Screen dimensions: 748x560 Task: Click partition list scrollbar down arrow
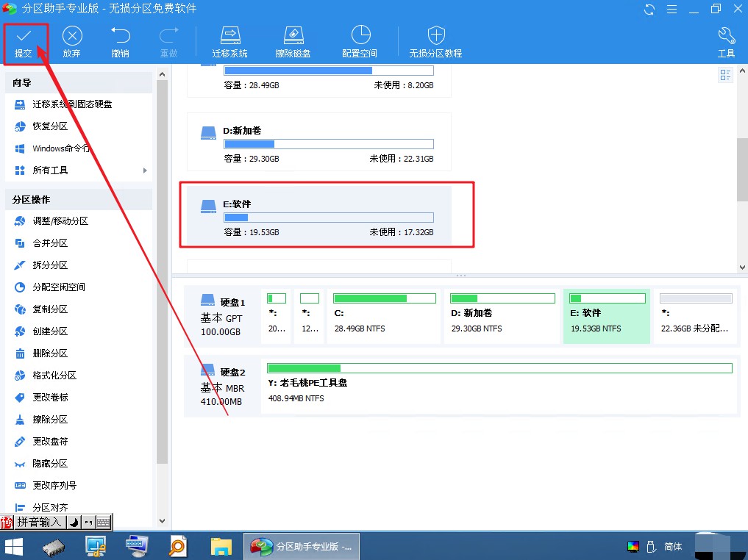pyautogui.click(x=742, y=268)
